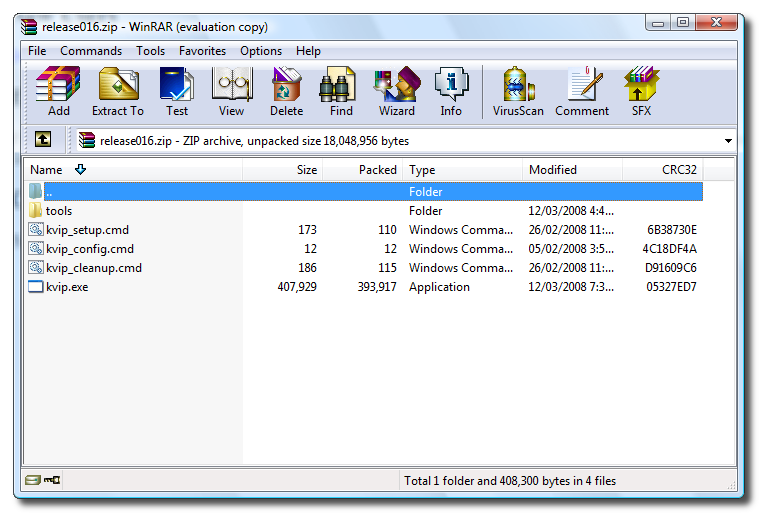Click packed value 115
The height and width of the screenshot is (513, 759).
387,268
